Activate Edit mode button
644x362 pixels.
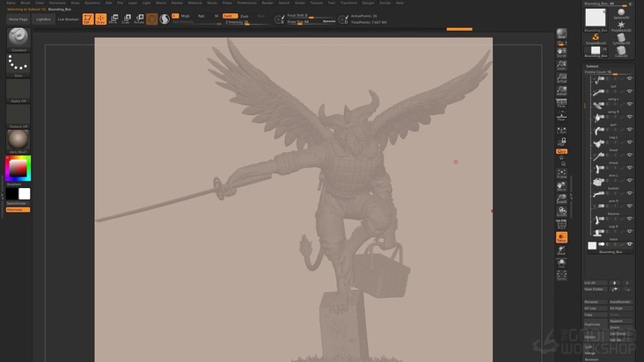[88, 18]
